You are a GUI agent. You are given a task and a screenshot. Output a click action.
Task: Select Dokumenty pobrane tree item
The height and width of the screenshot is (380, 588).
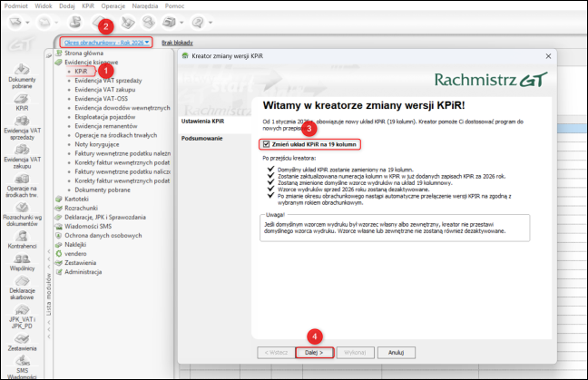[x=103, y=190]
